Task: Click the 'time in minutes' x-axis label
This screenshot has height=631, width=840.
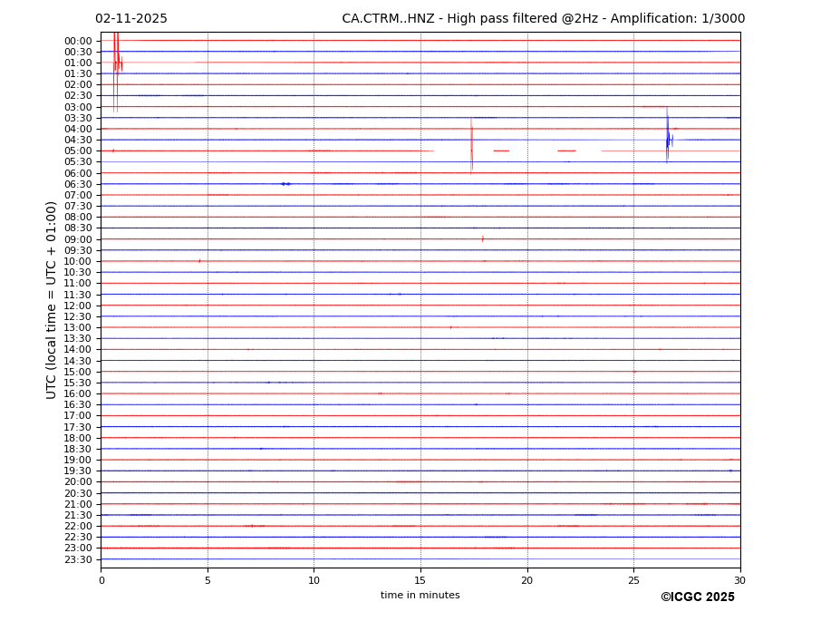Action: point(420,596)
